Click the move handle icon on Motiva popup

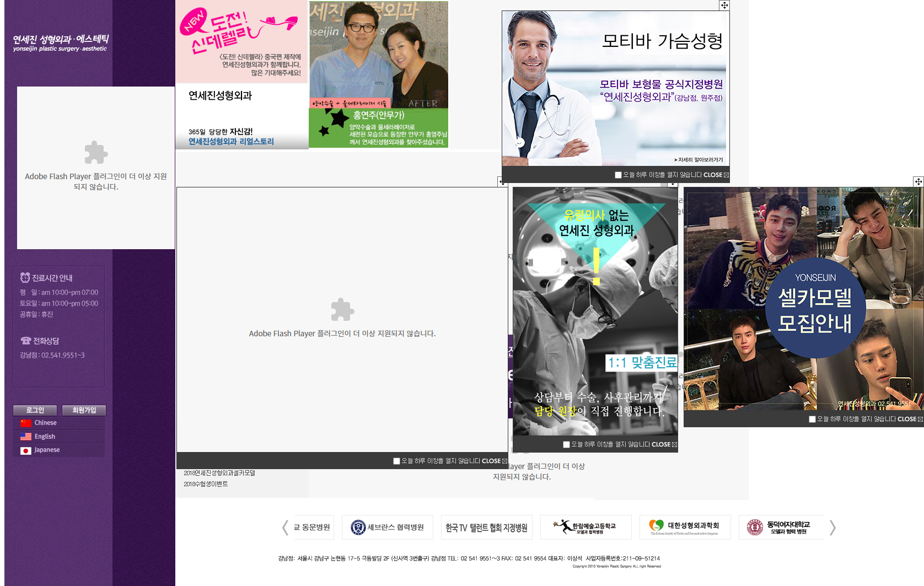[724, 5]
